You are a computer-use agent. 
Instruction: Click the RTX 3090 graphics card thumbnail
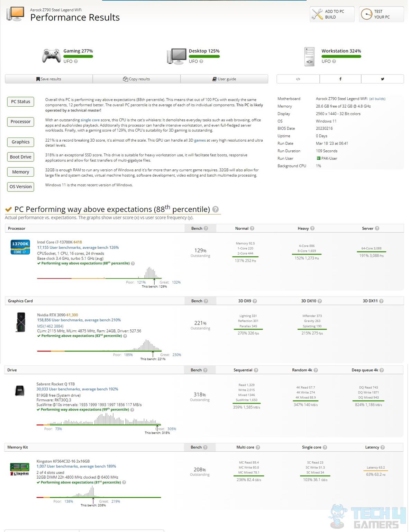click(x=21, y=322)
